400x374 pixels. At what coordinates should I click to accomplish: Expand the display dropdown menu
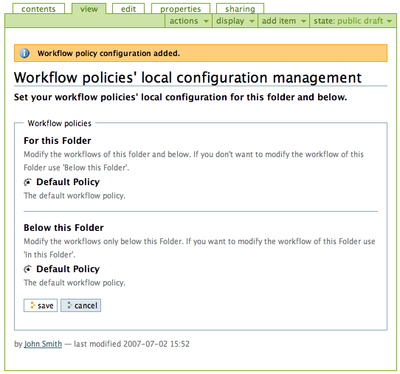tap(235, 21)
